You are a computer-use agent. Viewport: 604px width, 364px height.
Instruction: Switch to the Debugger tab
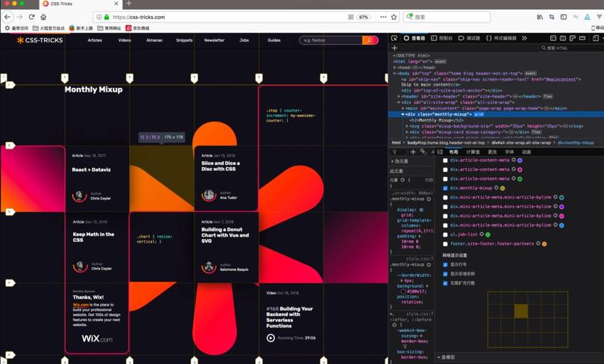click(469, 38)
